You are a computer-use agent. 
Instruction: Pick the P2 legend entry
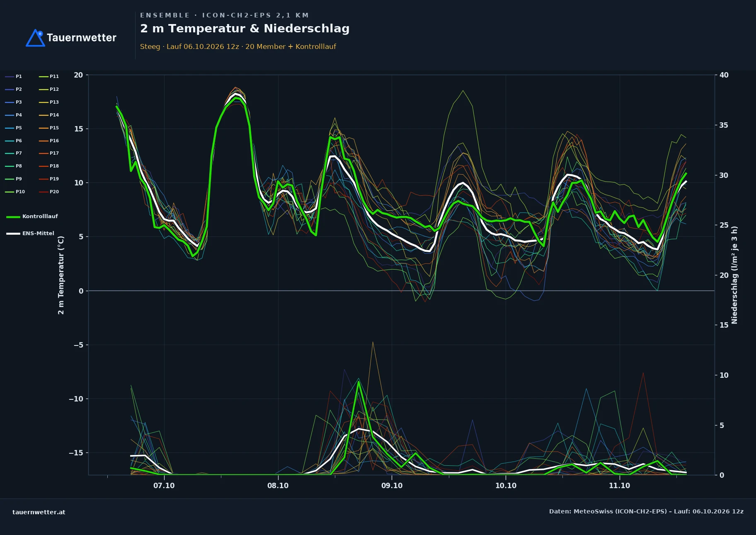pyautogui.click(x=14, y=89)
